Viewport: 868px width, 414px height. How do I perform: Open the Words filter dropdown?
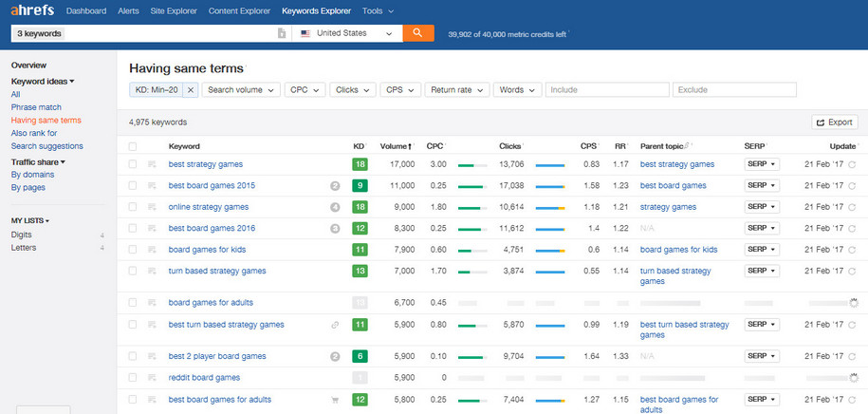click(x=518, y=90)
